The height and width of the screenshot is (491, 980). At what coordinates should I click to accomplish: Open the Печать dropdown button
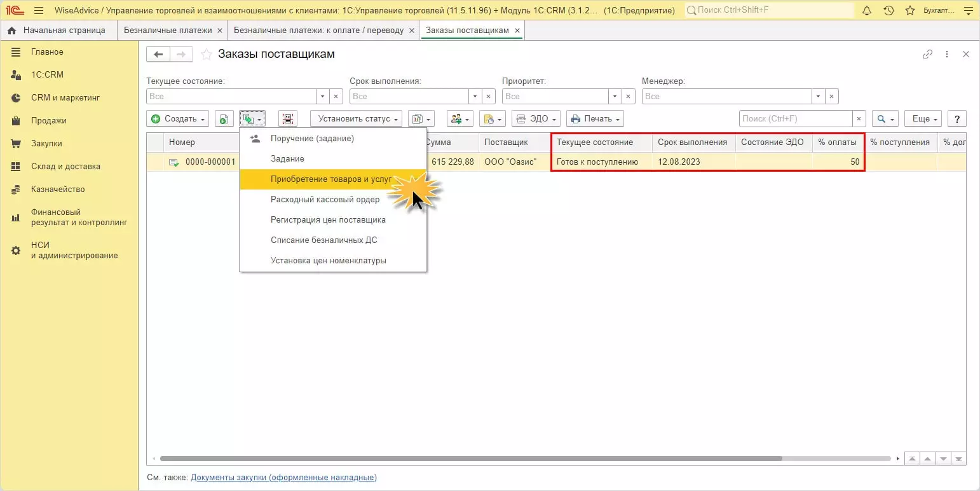(x=594, y=119)
